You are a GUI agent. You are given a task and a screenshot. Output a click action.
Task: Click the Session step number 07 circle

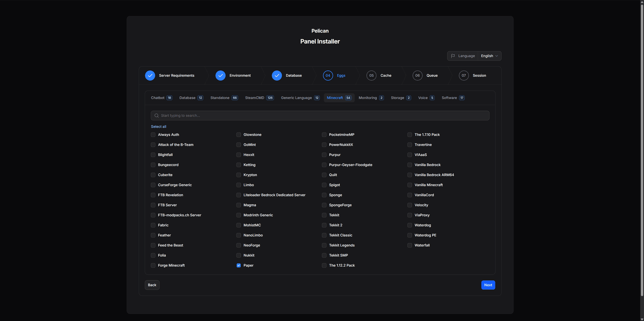(x=464, y=76)
